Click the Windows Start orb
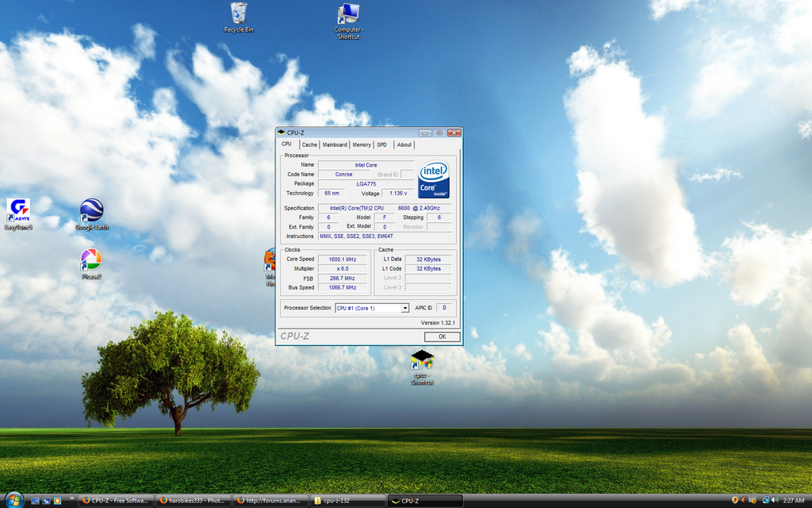 (x=13, y=500)
